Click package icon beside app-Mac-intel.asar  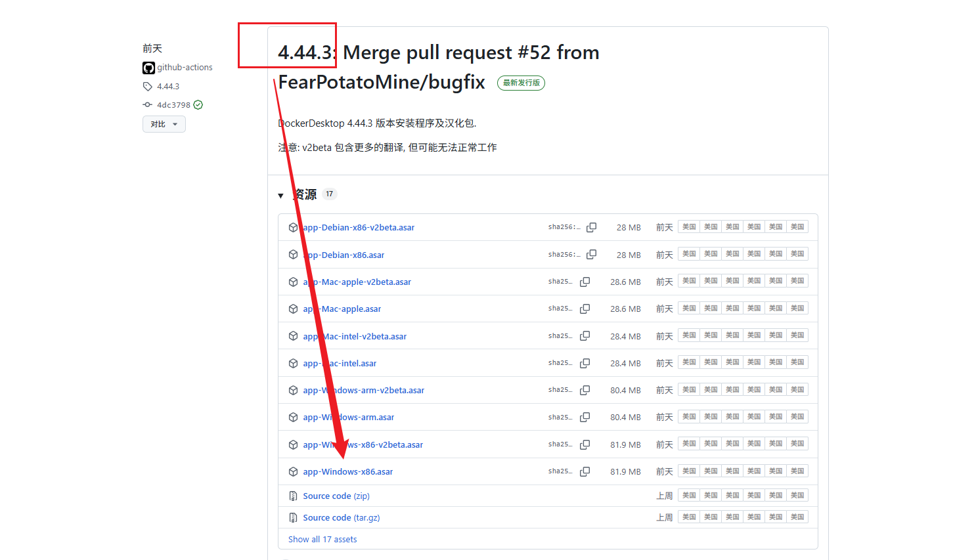click(294, 363)
